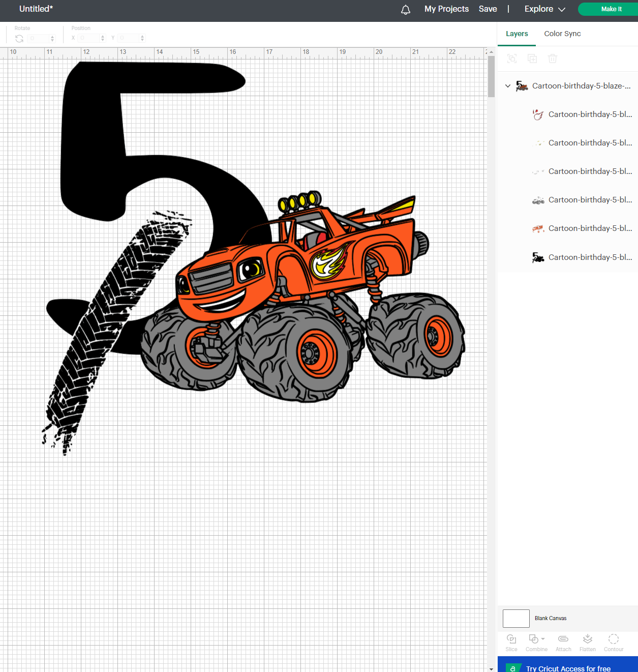Open the Explore dropdown

(544, 9)
